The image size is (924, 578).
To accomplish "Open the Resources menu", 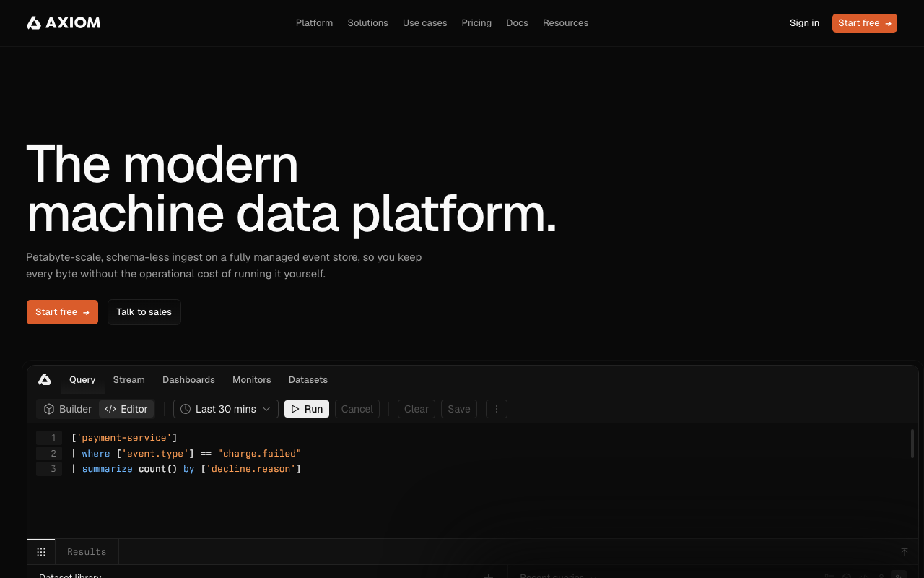I will (565, 23).
